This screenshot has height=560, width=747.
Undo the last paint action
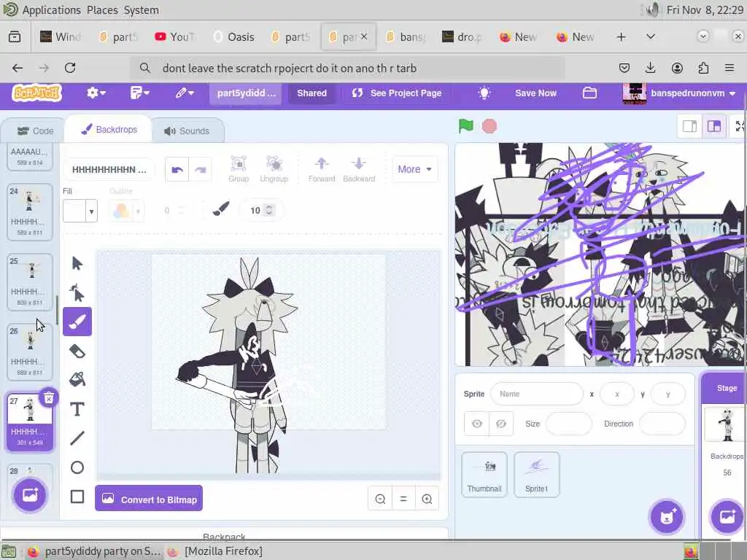pyautogui.click(x=177, y=169)
